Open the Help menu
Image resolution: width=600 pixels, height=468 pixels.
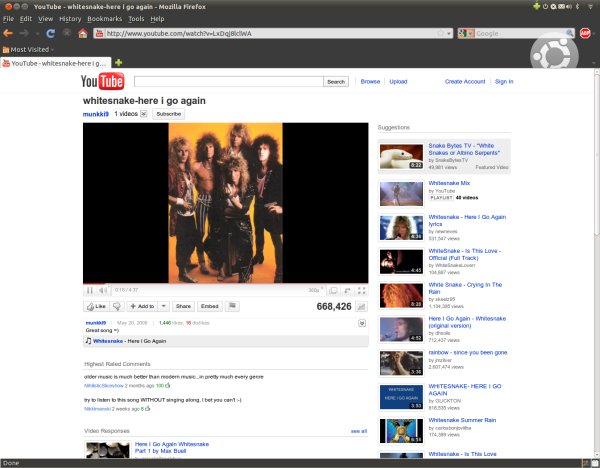pyautogui.click(x=157, y=19)
